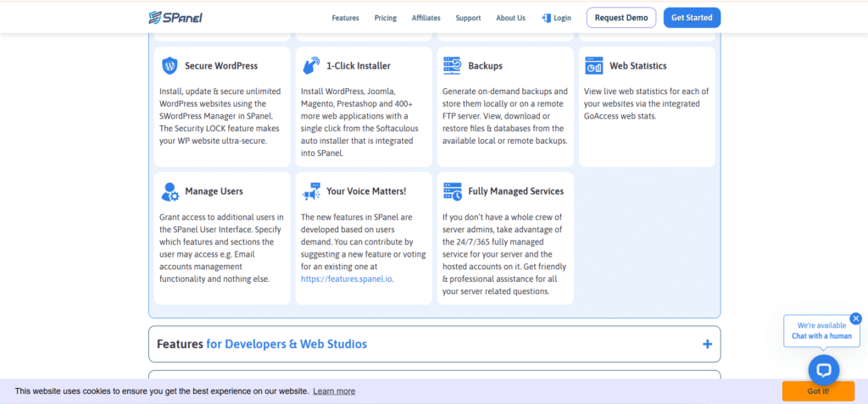Click the Manage Users icon
This screenshot has width=868, height=404.
(x=170, y=191)
